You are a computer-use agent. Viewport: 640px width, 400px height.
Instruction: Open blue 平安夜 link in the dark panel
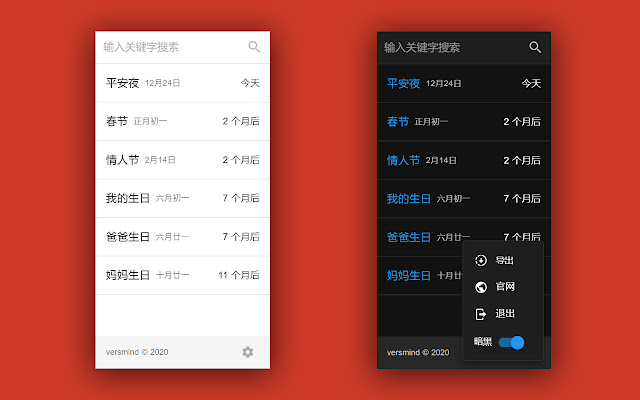coord(403,84)
